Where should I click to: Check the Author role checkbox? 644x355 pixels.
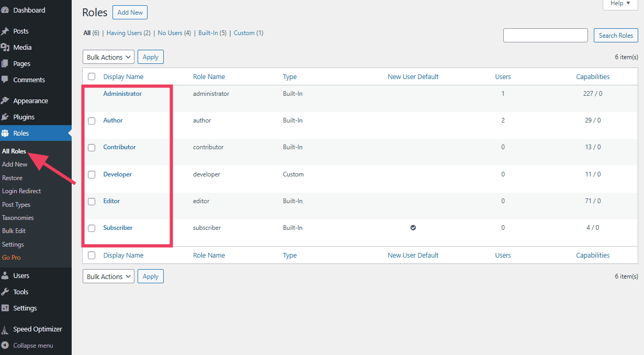(92, 121)
